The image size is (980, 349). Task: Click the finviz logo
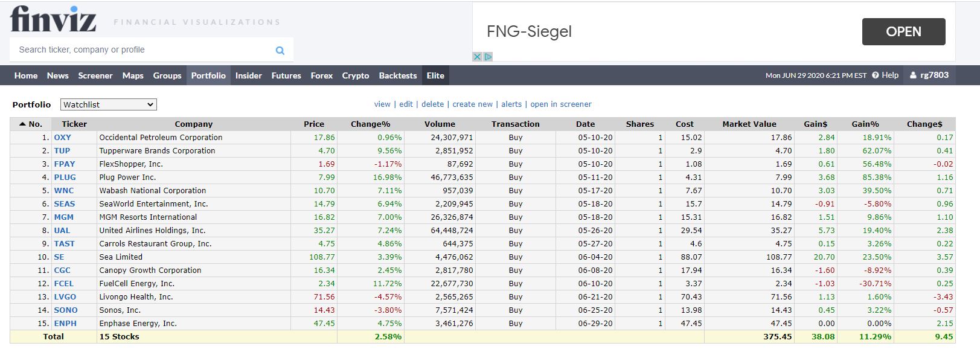pos(53,19)
